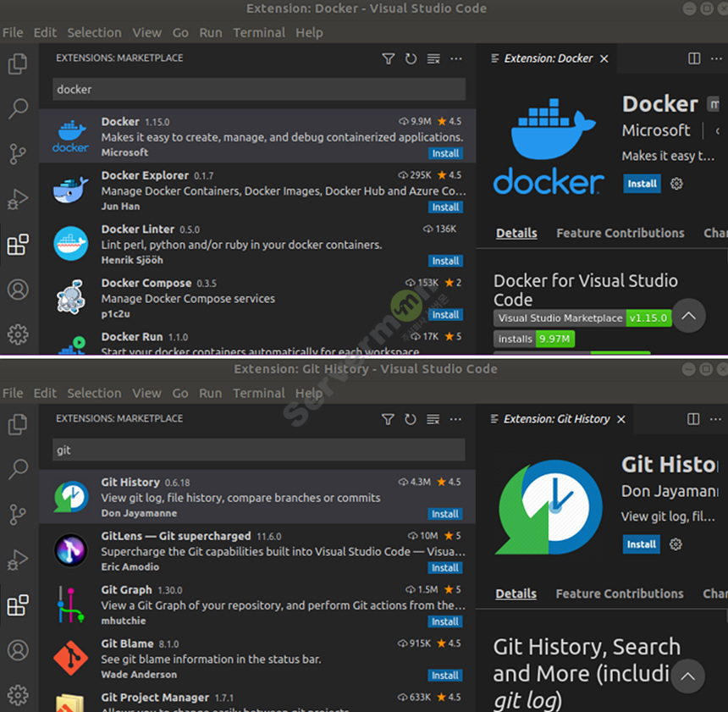Install Docker Linter extension
Image resolution: width=728 pixels, height=712 pixels.
pos(445,261)
